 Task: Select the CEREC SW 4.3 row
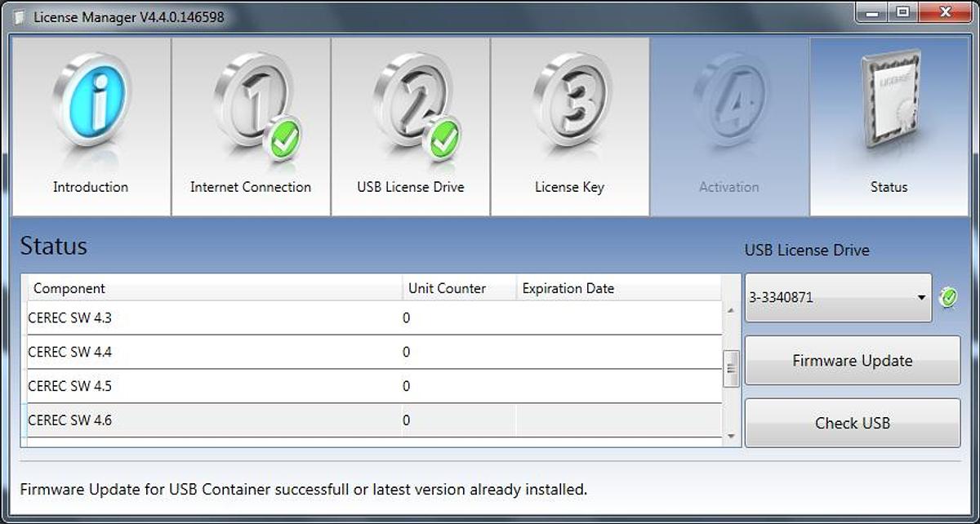tap(212, 318)
